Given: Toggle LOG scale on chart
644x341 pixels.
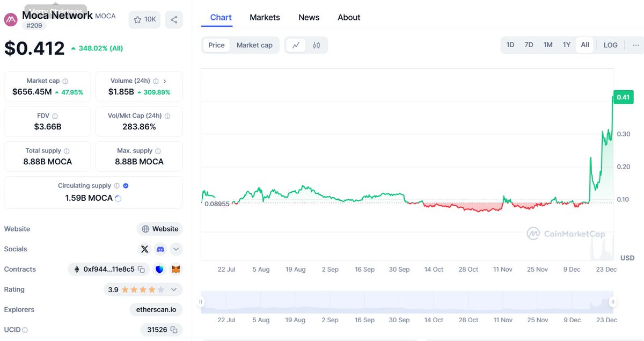Looking at the screenshot, I should tap(611, 45).
